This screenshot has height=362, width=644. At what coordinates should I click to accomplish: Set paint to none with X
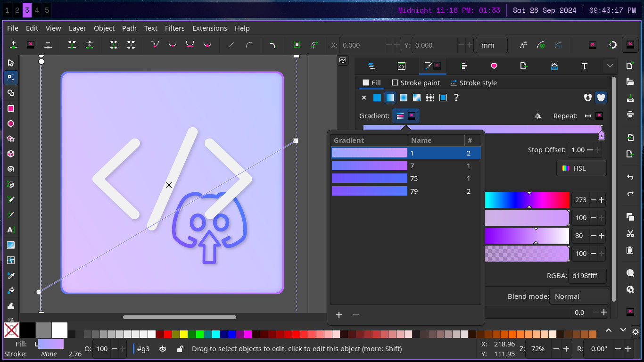coord(364,98)
